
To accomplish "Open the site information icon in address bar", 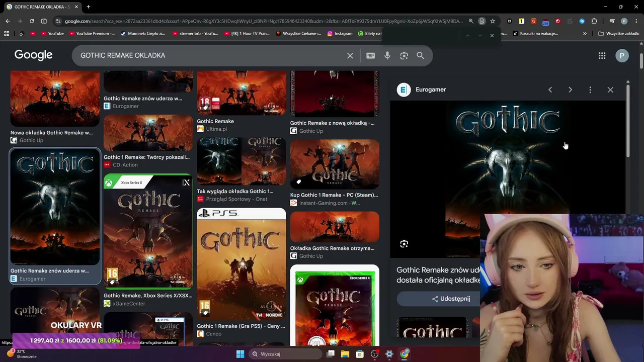I will [x=58, y=21].
